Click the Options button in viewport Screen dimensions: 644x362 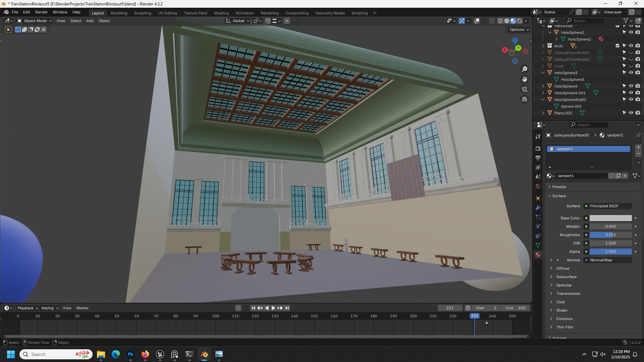(519, 30)
